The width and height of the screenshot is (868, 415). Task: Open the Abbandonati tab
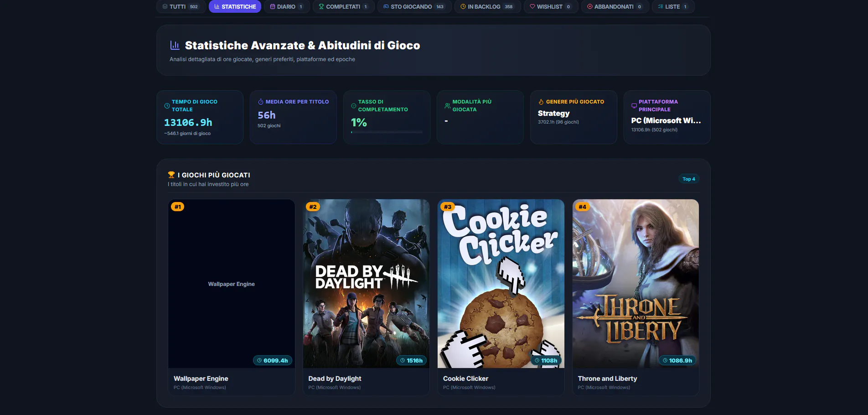click(615, 6)
